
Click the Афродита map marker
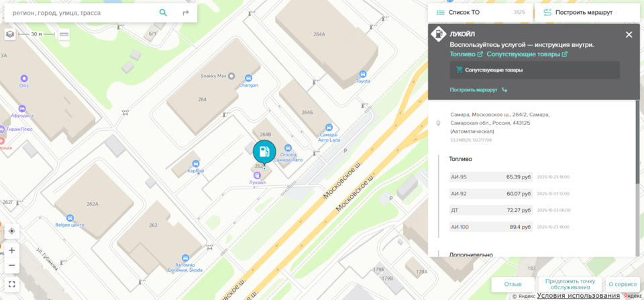click(x=21, y=109)
